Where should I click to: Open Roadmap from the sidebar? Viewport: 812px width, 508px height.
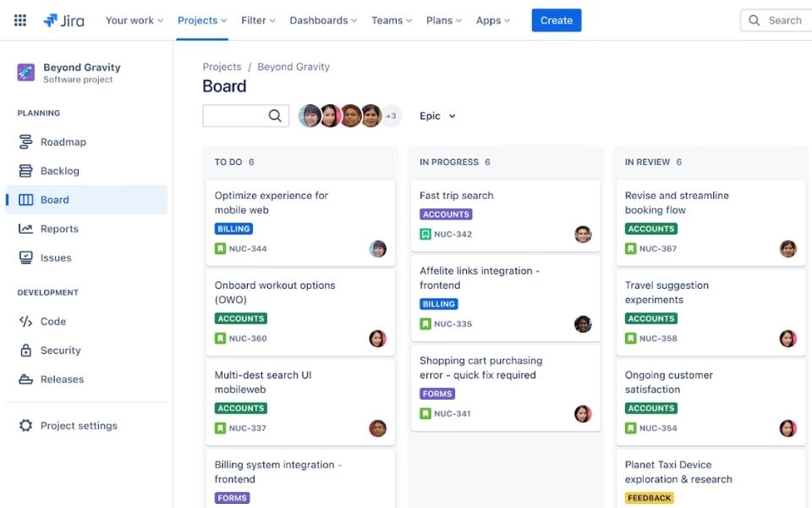(63, 142)
